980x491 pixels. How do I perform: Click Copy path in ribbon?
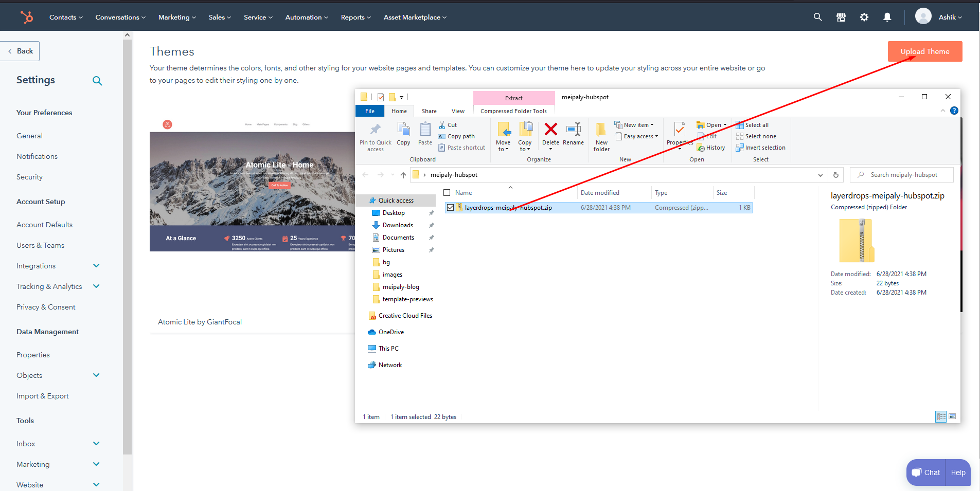click(x=456, y=136)
